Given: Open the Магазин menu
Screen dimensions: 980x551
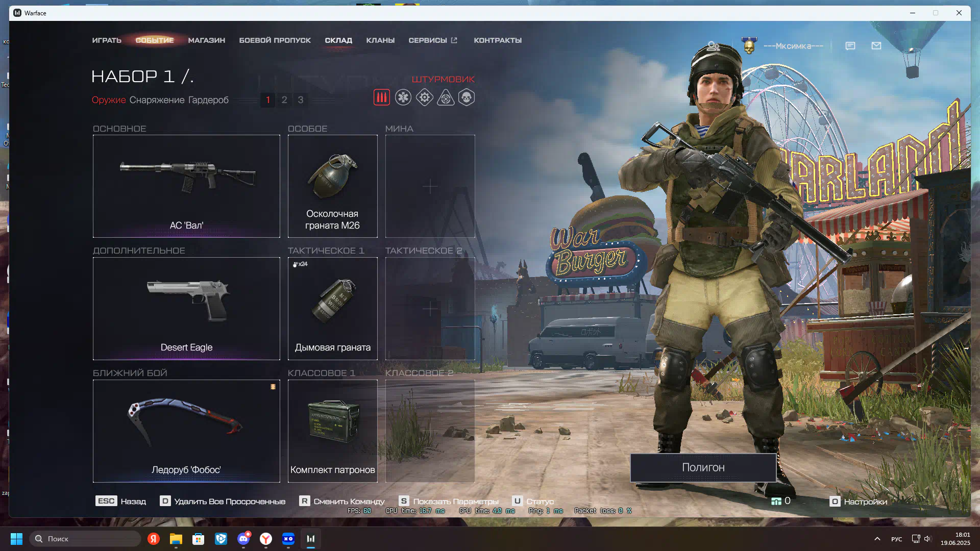Looking at the screenshot, I should click(x=207, y=40).
